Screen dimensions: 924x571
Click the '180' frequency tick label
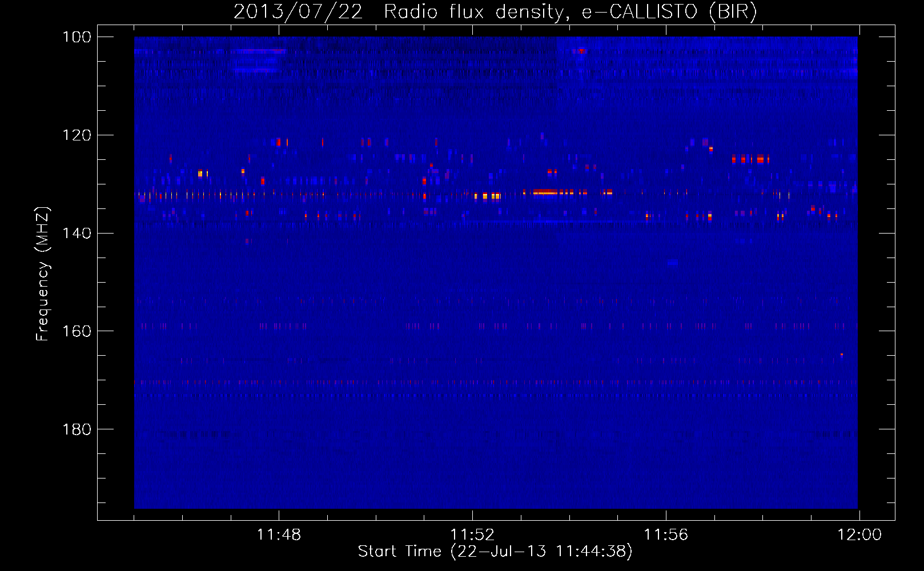[x=77, y=429]
